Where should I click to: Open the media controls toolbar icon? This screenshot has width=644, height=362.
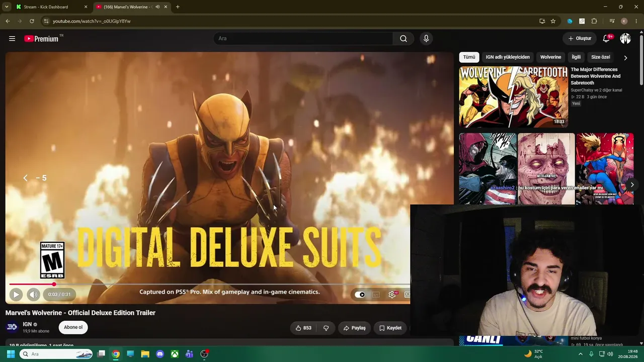tap(612, 21)
